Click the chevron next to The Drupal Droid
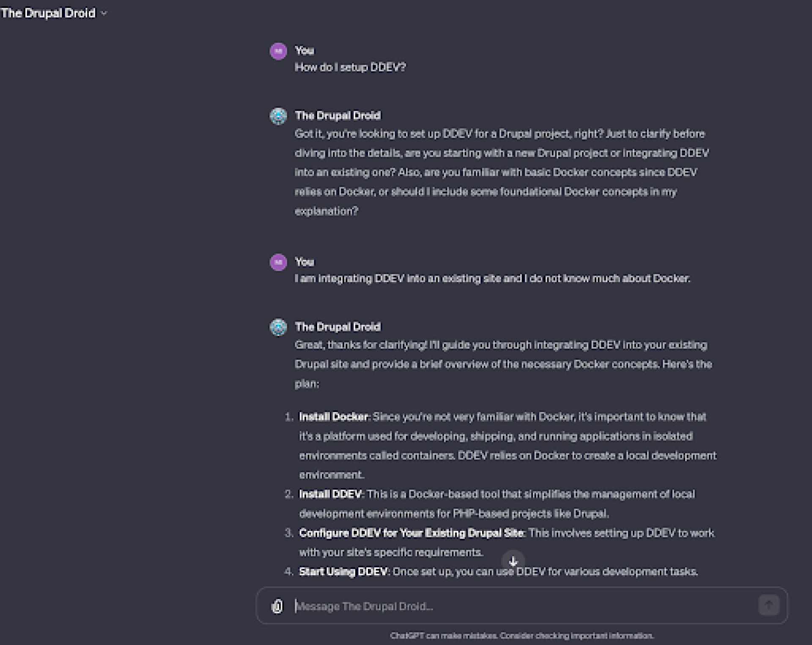The image size is (812, 645). tap(104, 14)
